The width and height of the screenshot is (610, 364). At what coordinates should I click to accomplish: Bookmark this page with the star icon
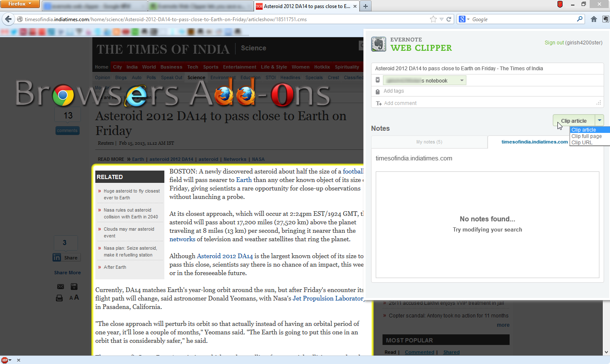click(433, 19)
